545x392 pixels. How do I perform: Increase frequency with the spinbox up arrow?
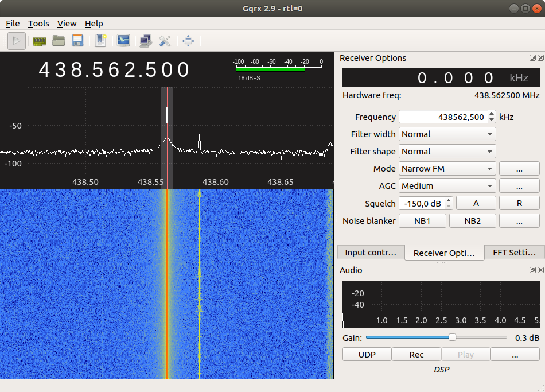tap(492, 114)
